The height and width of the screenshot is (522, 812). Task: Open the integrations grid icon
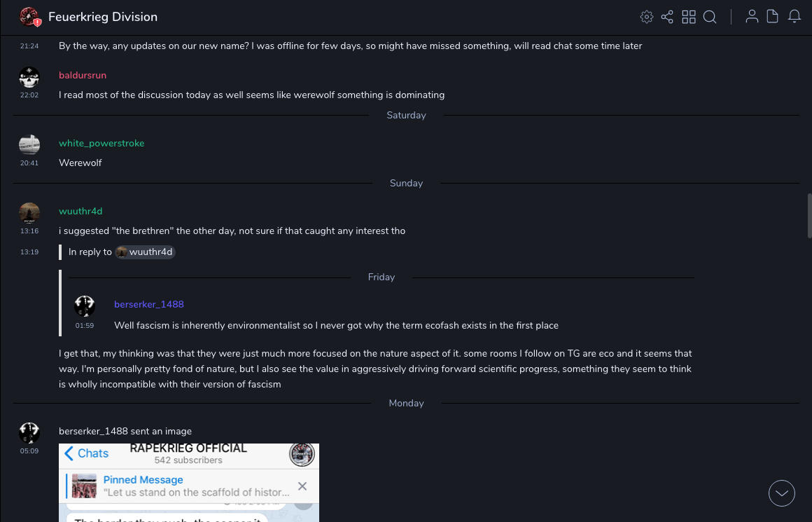[x=689, y=17]
